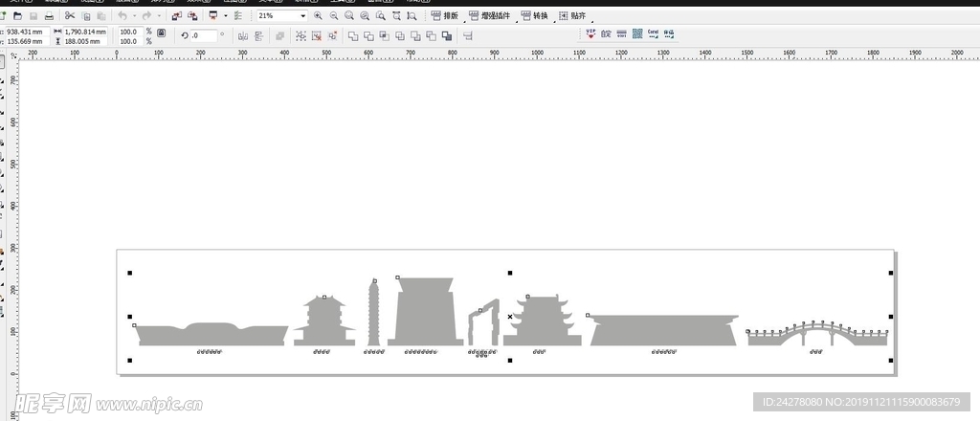Viewport: 980px width, 421px height.
Task: Click the Zoom Out magnifier
Action: tap(334, 15)
